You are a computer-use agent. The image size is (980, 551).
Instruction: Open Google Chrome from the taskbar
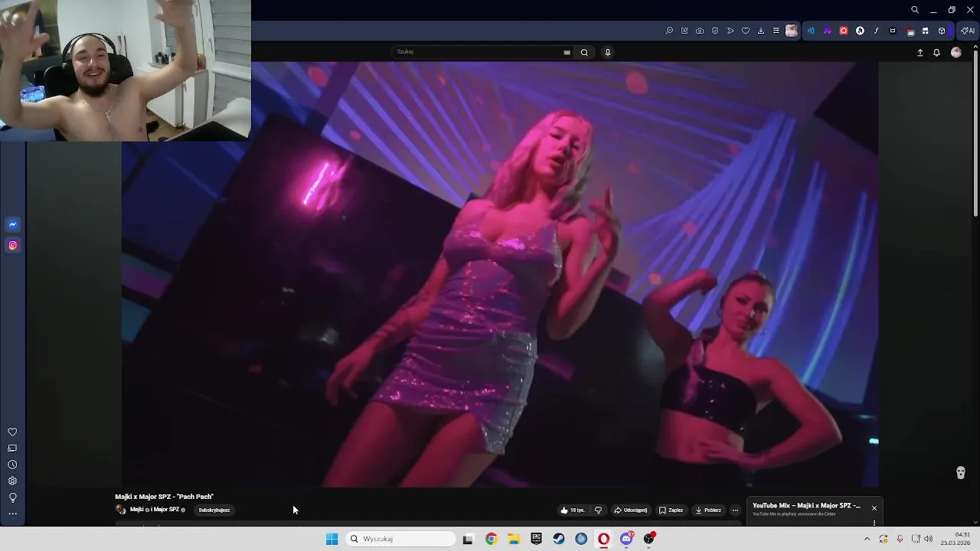tap(491, 539)
